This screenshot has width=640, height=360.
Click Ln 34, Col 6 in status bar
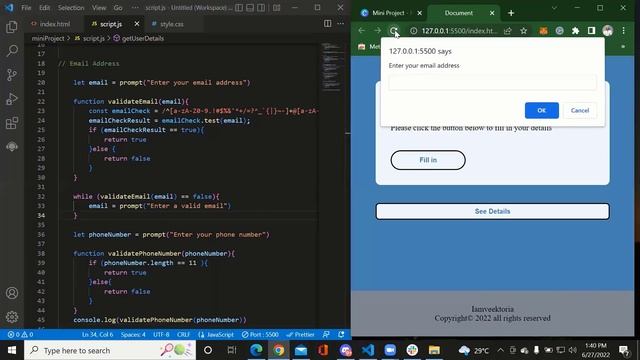tap(97, 334)
